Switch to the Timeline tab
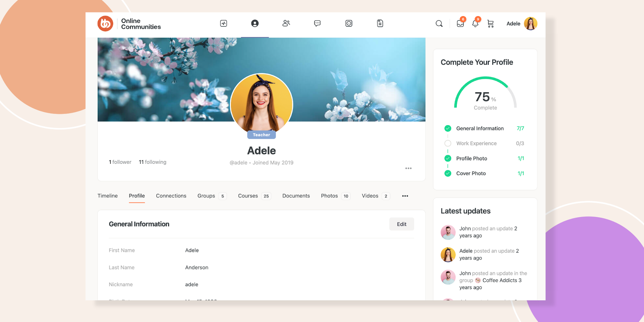The width and height of the screenshot is (644, 322). coord(107,196)
